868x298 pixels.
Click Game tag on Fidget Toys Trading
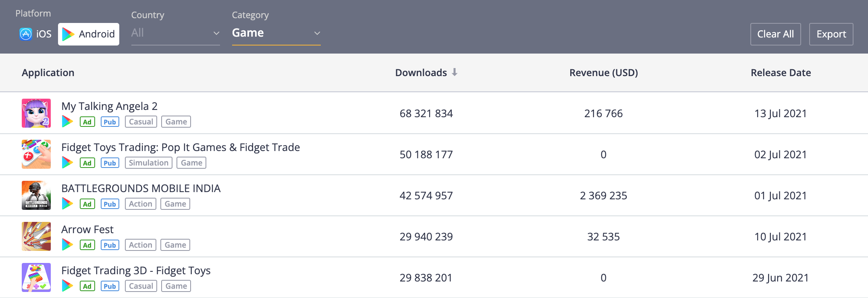191,163
